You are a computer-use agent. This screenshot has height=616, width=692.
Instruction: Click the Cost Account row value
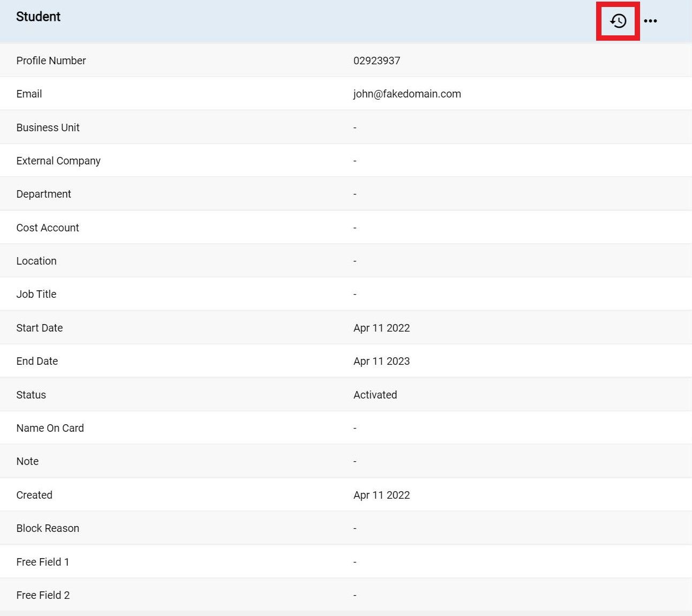[355, 227]
